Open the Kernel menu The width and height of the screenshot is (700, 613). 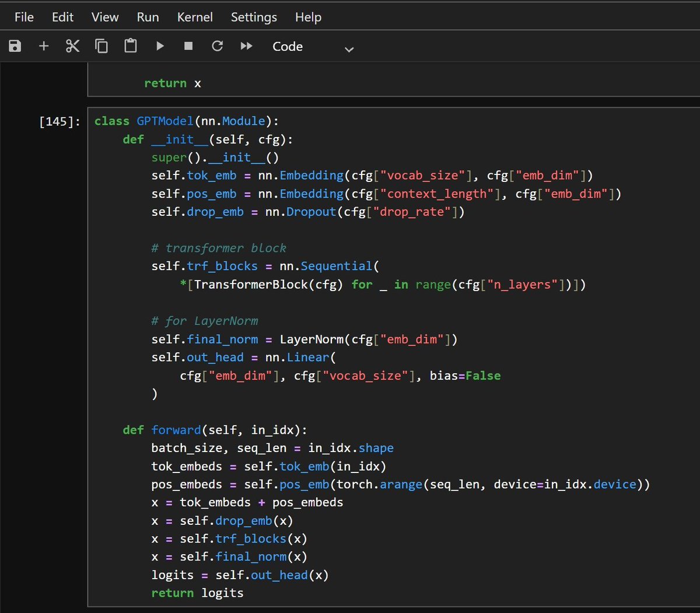195,17
